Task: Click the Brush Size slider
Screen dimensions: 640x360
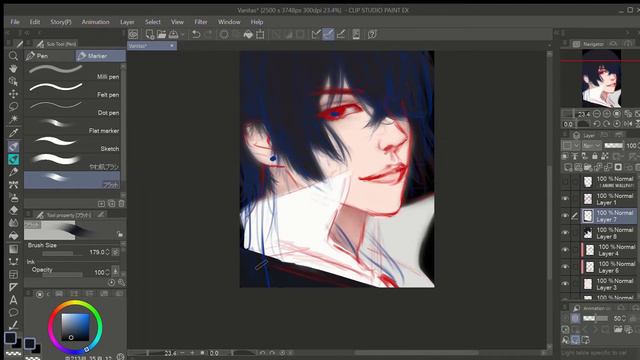Action: tap(61, 254)
